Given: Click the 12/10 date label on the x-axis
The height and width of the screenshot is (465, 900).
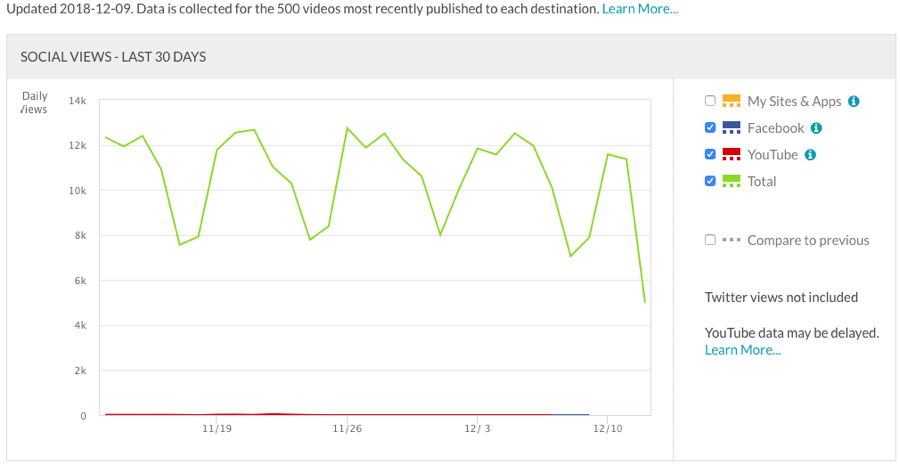Looking at the screenshot, I should point(608,429).
